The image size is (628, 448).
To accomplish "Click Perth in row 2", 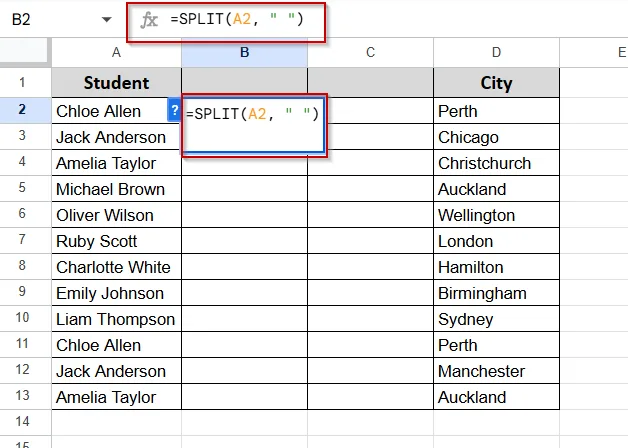I will pos(496,111).
